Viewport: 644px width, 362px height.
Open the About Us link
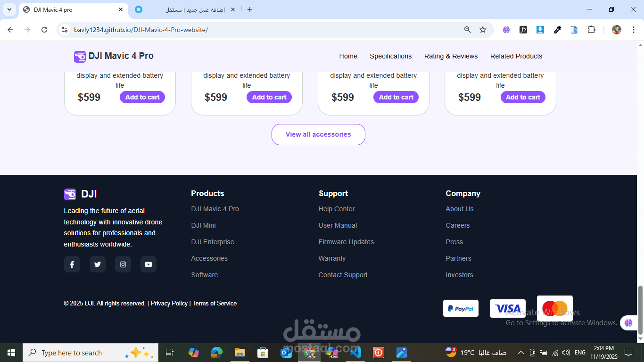460,209
